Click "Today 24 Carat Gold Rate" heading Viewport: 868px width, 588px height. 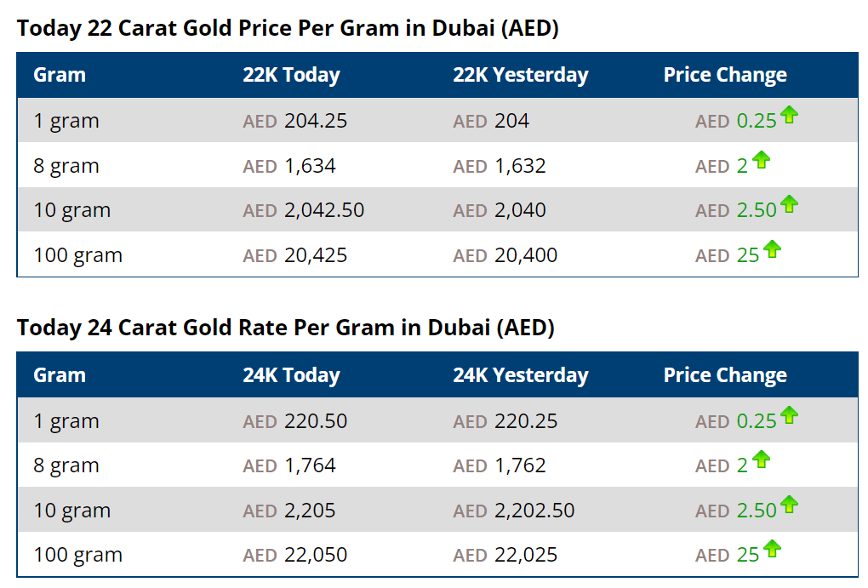point(285,328)
